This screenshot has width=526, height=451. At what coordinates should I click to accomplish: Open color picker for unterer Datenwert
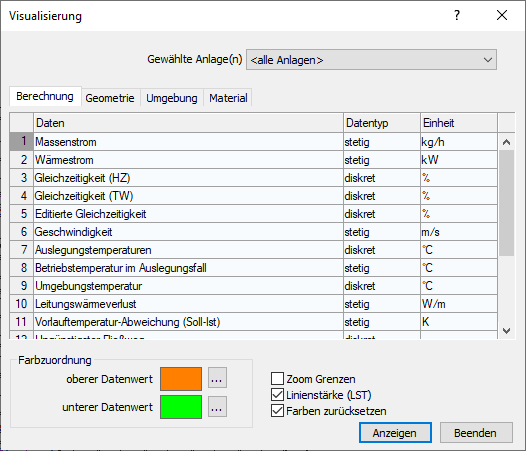coord(217,407)
